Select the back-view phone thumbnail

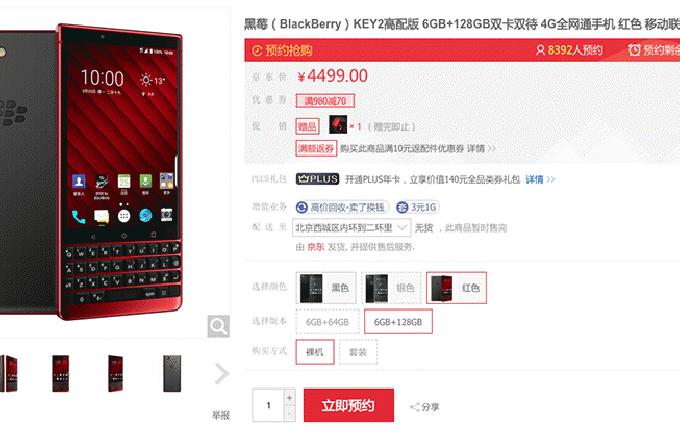click(x=172, y=374)
